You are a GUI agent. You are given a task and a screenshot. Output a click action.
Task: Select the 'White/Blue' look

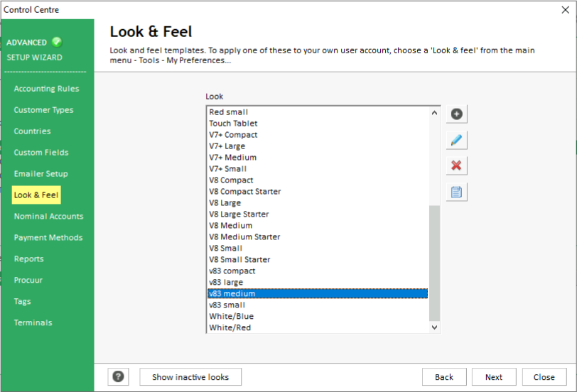318,316
